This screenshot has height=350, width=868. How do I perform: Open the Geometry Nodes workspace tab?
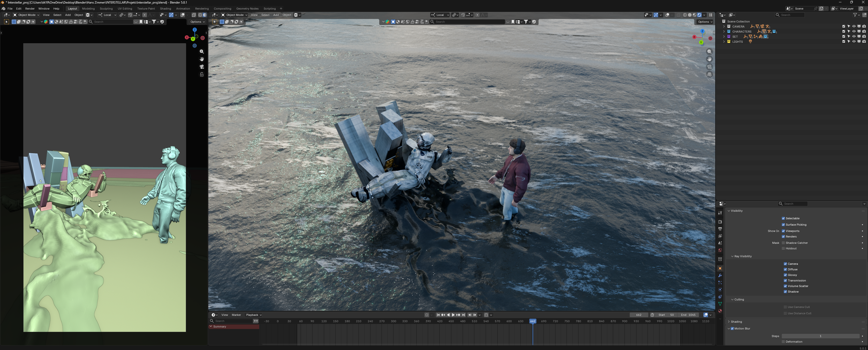pos(247,8)
